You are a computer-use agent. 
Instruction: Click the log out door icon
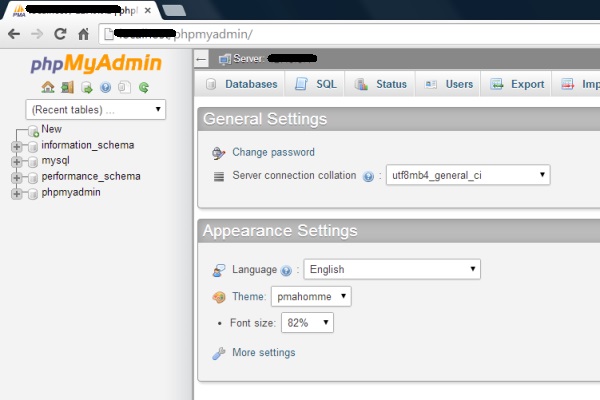point(67,87)
